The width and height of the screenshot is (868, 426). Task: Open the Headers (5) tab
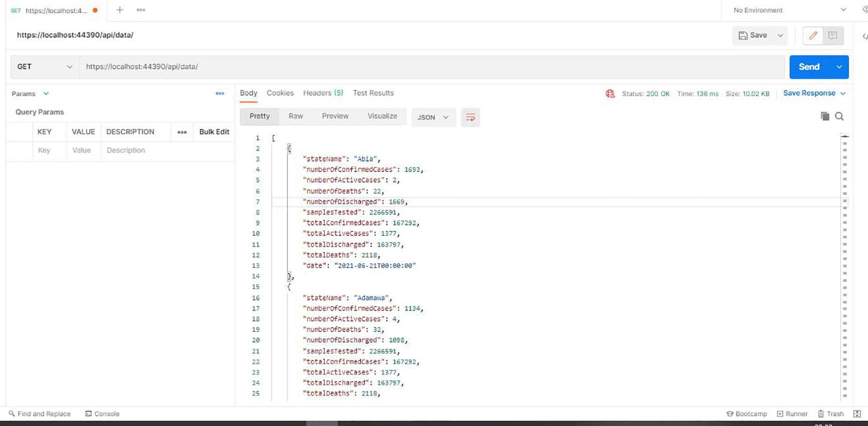pyautogui.click(x=323, y=93)
